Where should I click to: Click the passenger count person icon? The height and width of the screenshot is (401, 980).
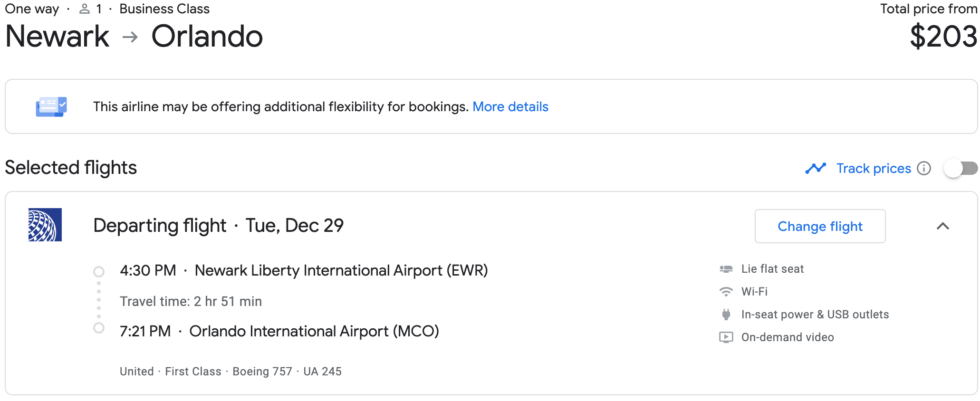pyautogui.click(x=85, y=9)
